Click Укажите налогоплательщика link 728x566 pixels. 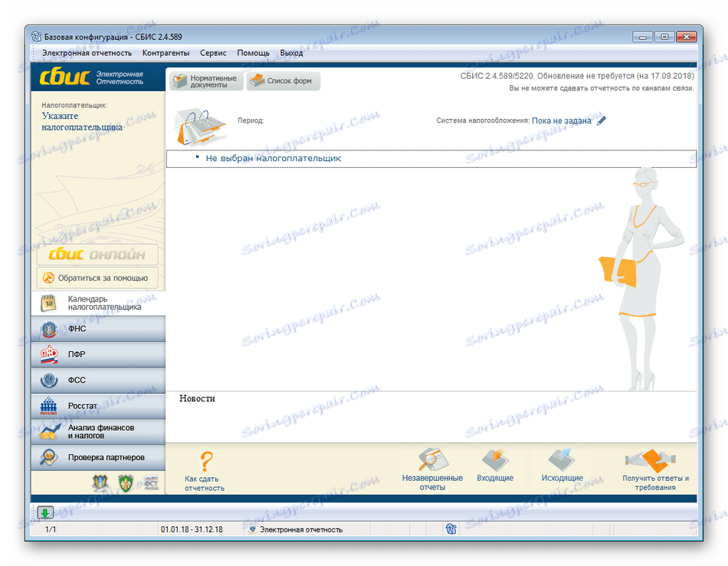pos(82,121)
